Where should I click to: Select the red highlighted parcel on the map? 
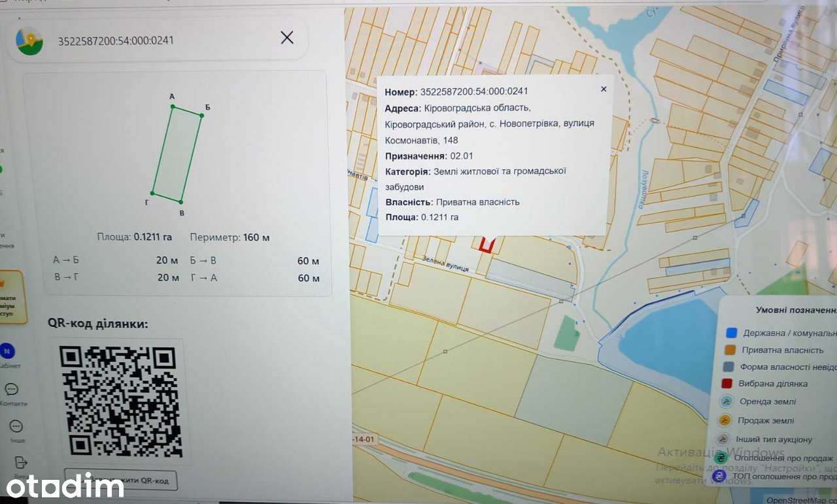[x=486, y=244]
